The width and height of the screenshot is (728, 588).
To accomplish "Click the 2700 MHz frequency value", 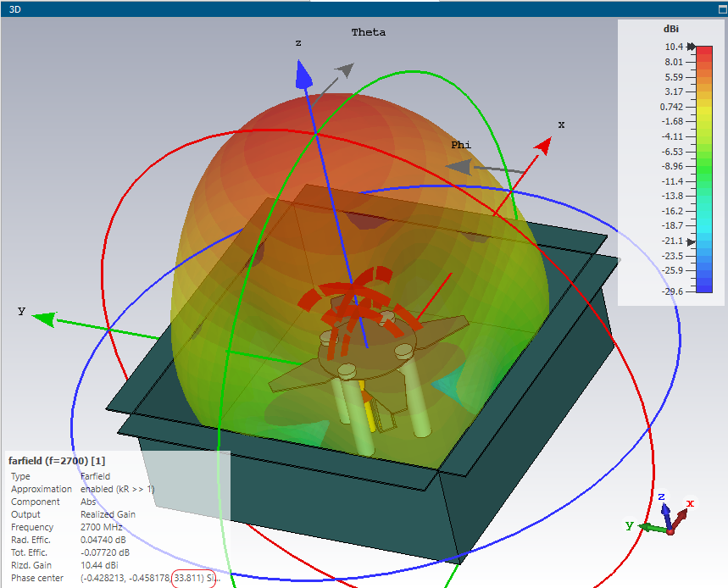I will (101, 527).
